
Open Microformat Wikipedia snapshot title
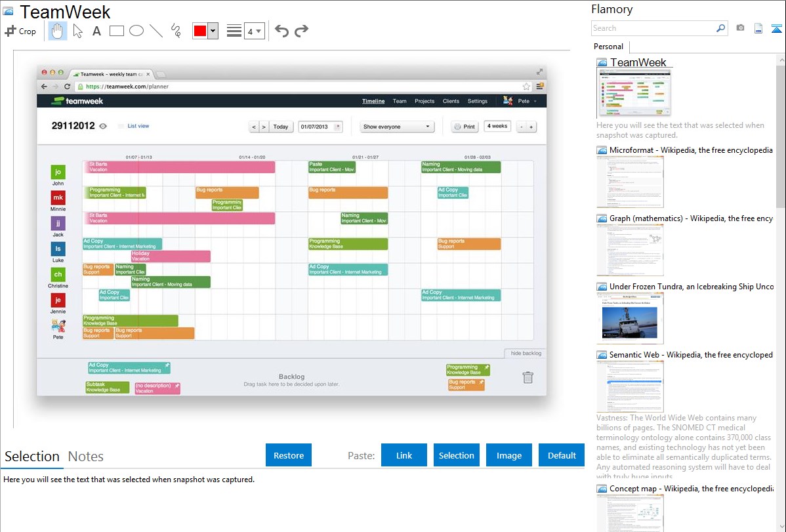click(691, 150)
